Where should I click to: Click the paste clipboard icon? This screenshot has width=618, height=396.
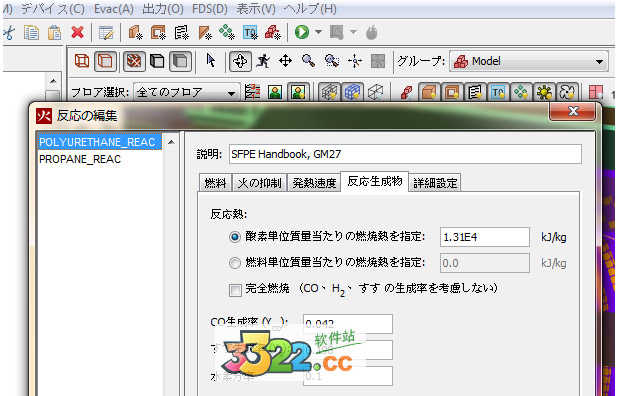coord(54,32)
